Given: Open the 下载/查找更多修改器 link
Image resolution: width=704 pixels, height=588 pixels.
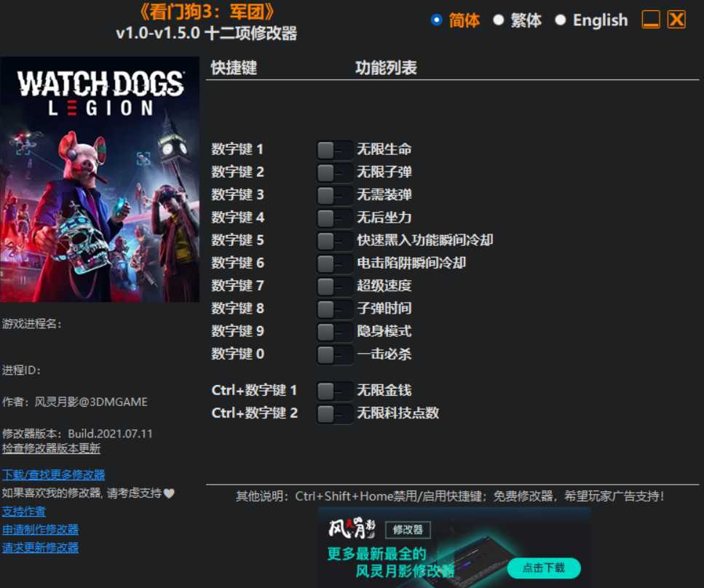Looking at the screenshot, I should pos(53,474).
